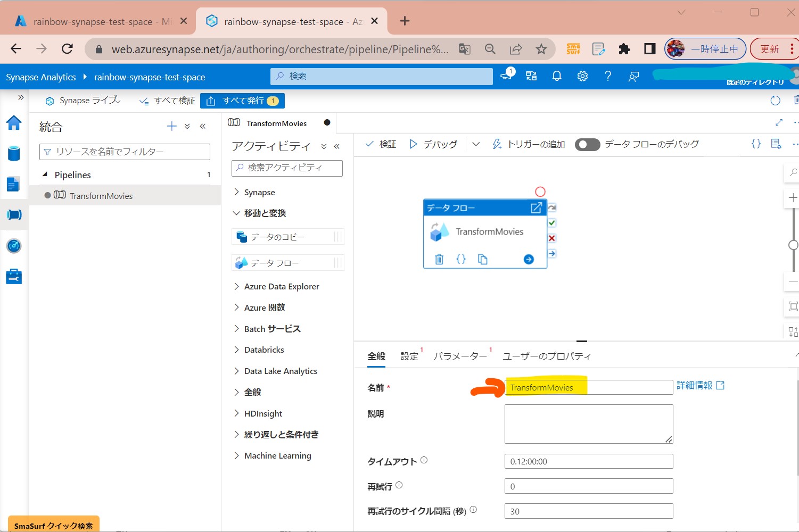The height and width of the screenshot is (532, 799).
Task: Collapse the Pipelines tree node
Action: (45, 174)
